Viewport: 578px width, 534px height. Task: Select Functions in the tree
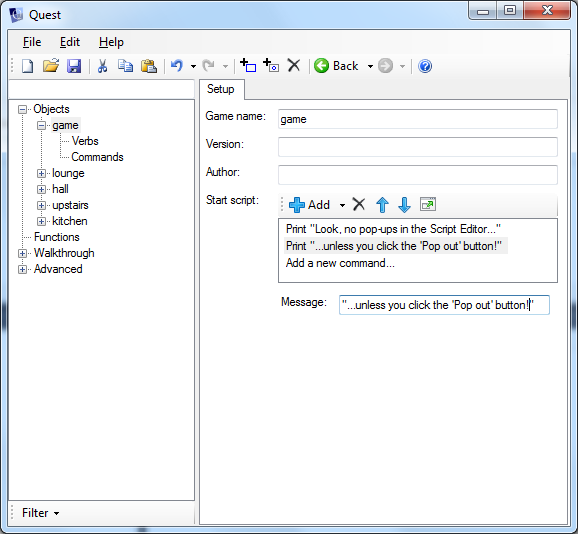pos(57,237)
